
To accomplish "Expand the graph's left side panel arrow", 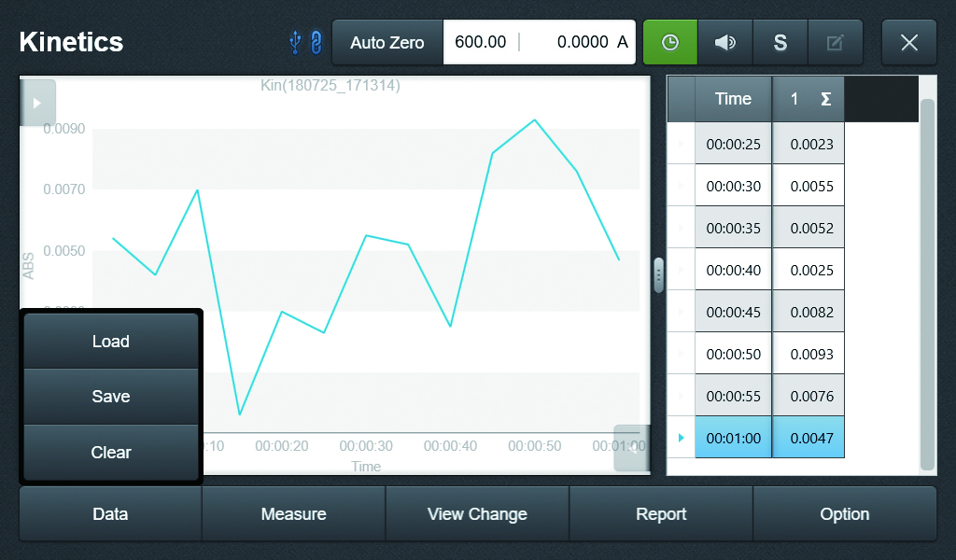I will point(37,103).
